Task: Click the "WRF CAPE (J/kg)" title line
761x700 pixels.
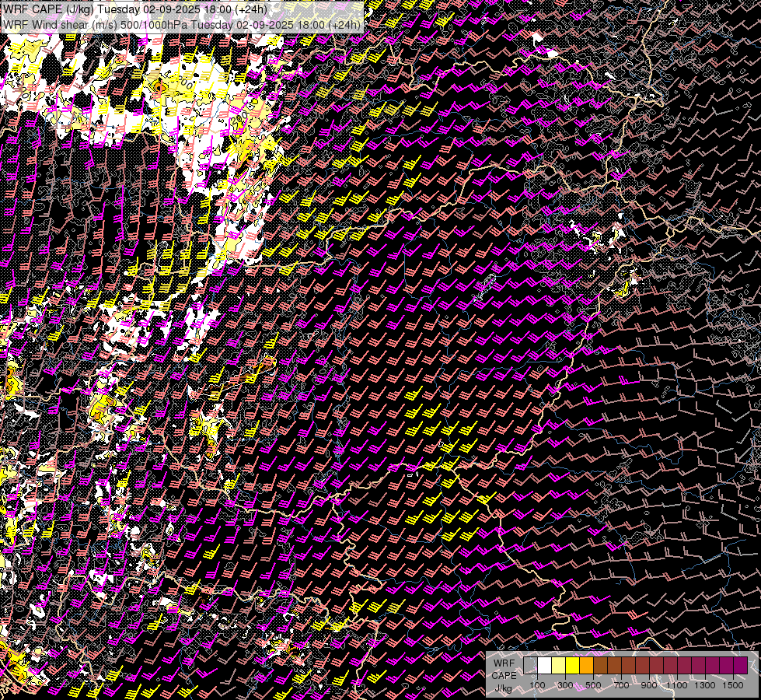Action: pyautogui.click(x=135, y=9)
